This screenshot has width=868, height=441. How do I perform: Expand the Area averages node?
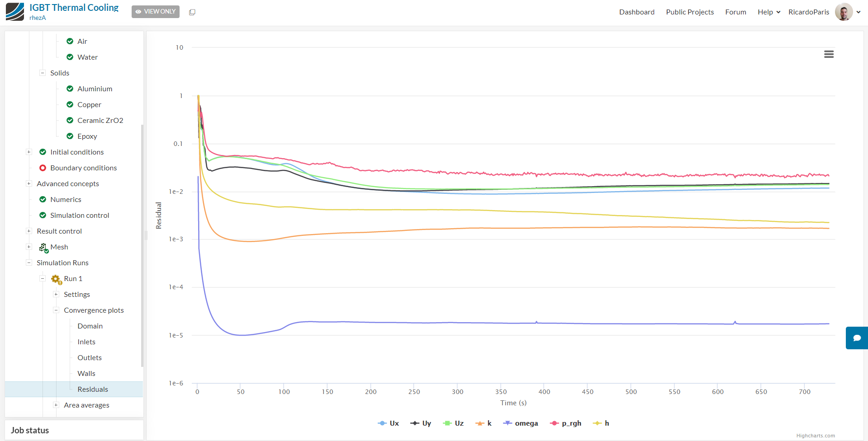[56, 405]
